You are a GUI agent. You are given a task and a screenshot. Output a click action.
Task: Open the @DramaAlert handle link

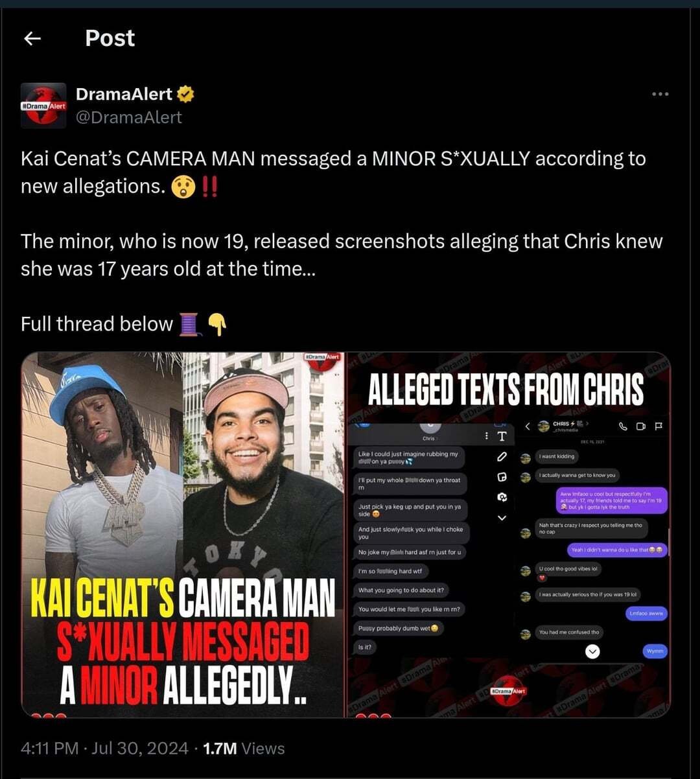(129, 117)
